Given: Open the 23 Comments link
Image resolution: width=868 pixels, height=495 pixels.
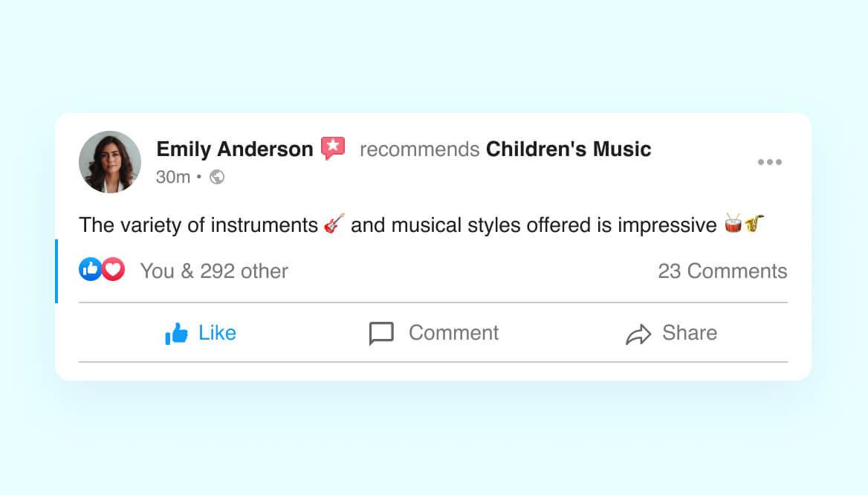Looking at the screenshot, I should point(722,271).
